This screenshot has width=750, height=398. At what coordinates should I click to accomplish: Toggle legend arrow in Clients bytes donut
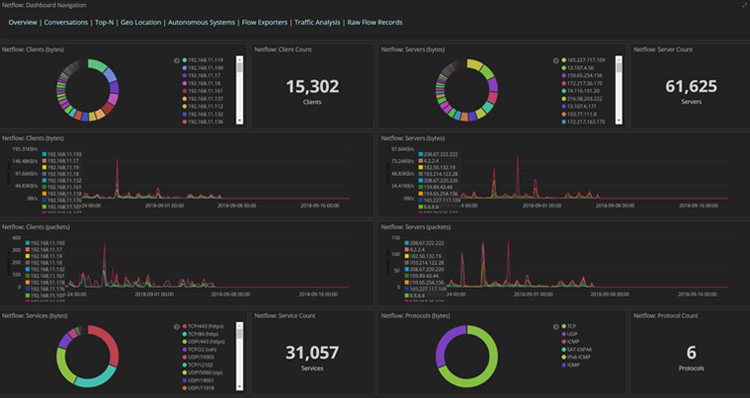pyautogui.click(x=176, y=61)
